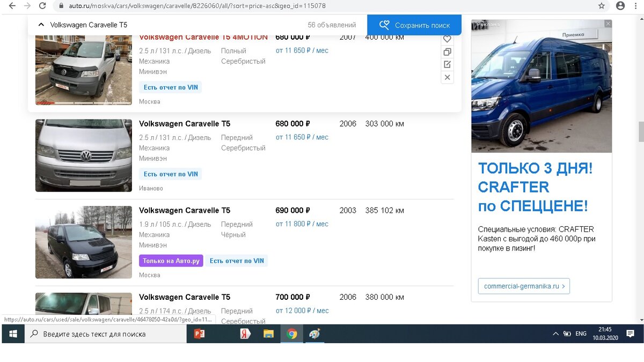Click loan offer от 11 800 ₽ / мес
Screen dimensions: 644x362
302,224
